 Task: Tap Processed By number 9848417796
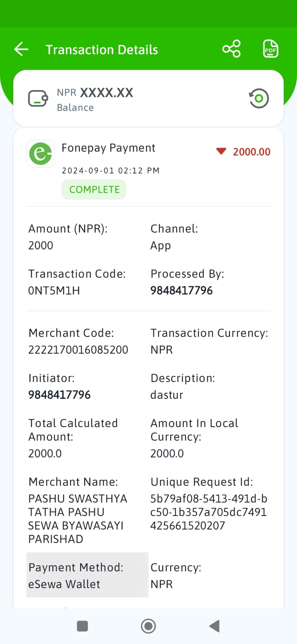(181, 290)
